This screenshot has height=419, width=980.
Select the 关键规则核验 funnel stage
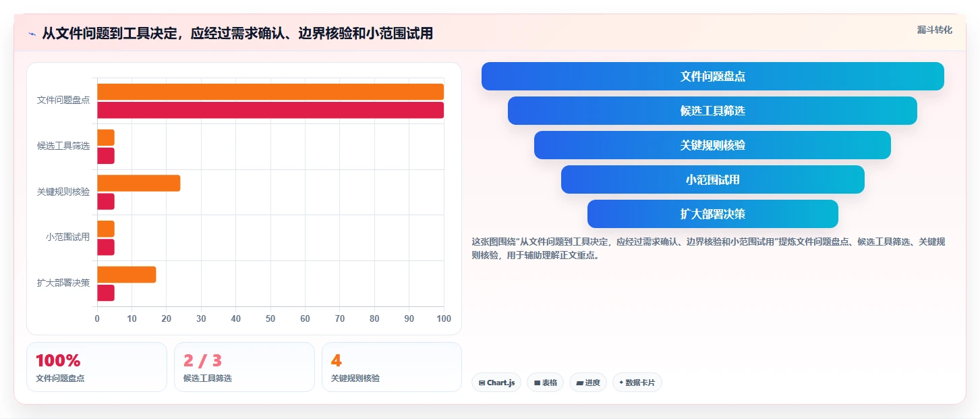coord(713,145)
